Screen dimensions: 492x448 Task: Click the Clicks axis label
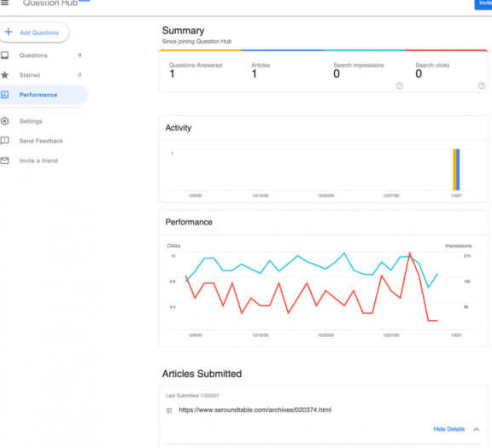[173, 246]
